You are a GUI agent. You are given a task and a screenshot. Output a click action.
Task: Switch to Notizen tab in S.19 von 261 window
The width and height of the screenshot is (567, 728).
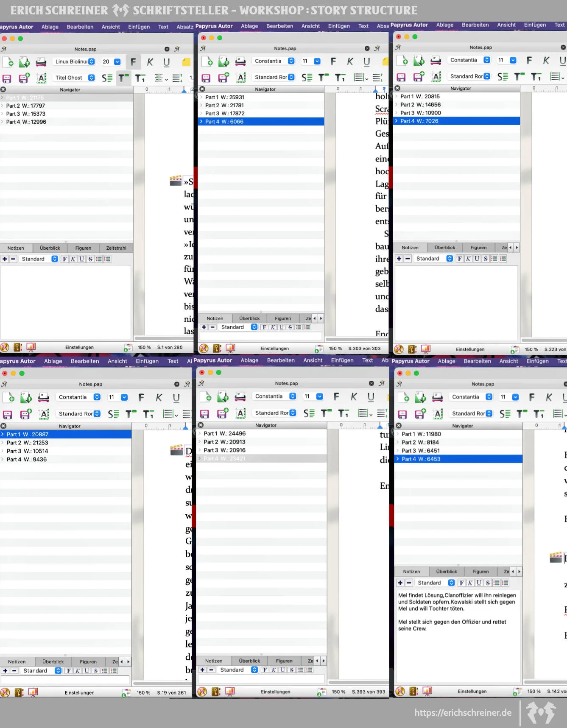17,661
